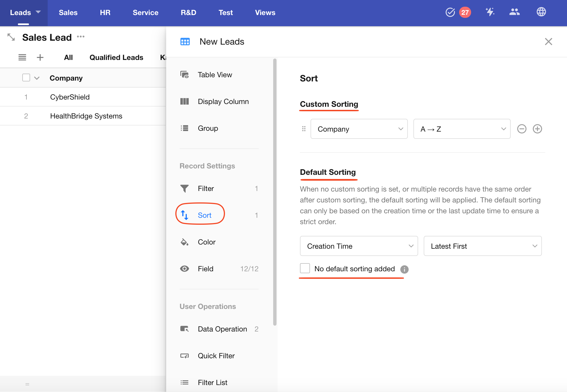Enable No default sorting added checkbox
This screenshot has height=392, width=567.
305,268
